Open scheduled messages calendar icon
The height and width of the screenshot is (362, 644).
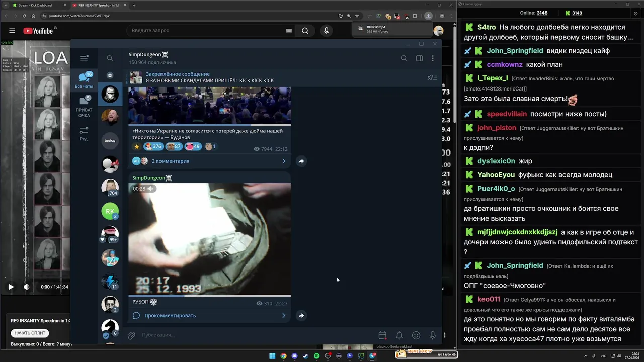(382, 335)
